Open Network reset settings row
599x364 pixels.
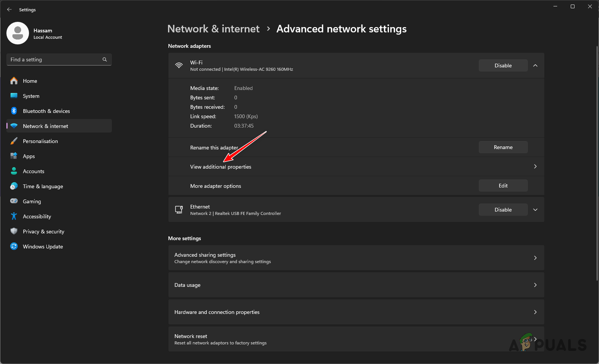click(356, 339)
